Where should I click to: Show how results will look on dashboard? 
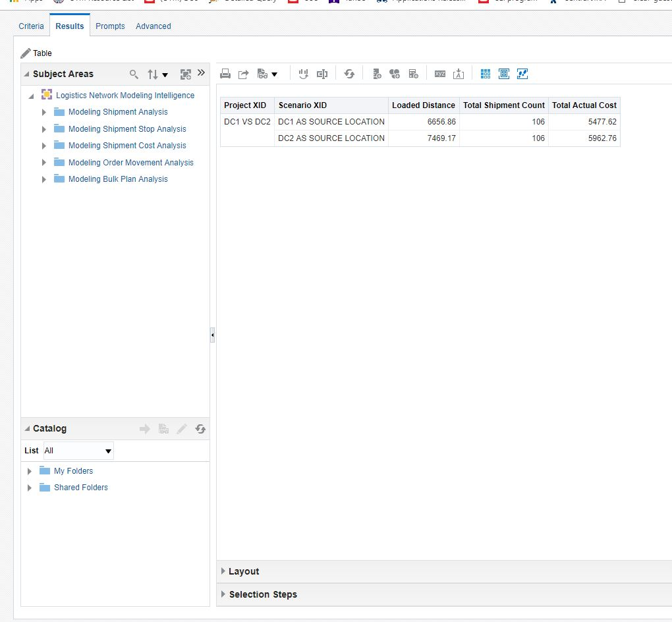tap(262, 74)
